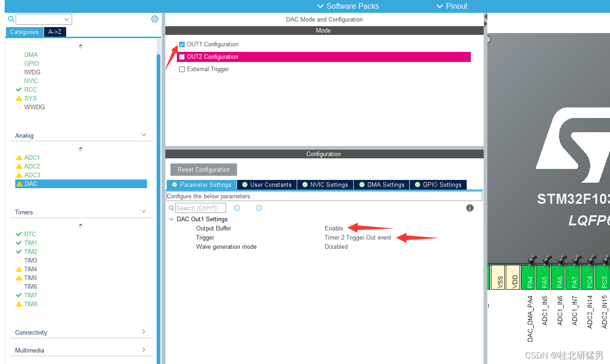This screenshot has width=610, height=364.
Task: Open the DMA Settings tab
Action: [x=381, y=185]
